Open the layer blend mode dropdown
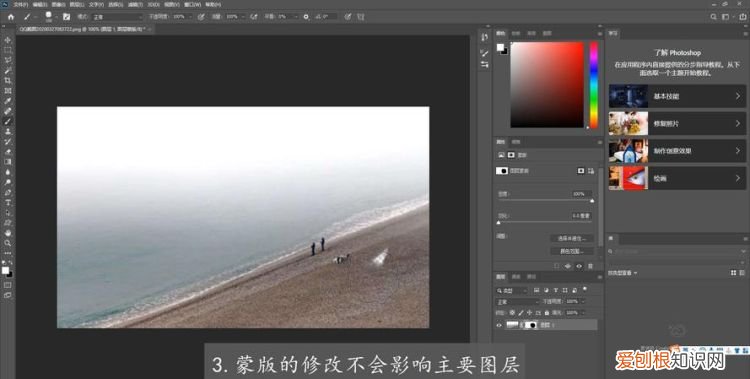 pos(518,301)
